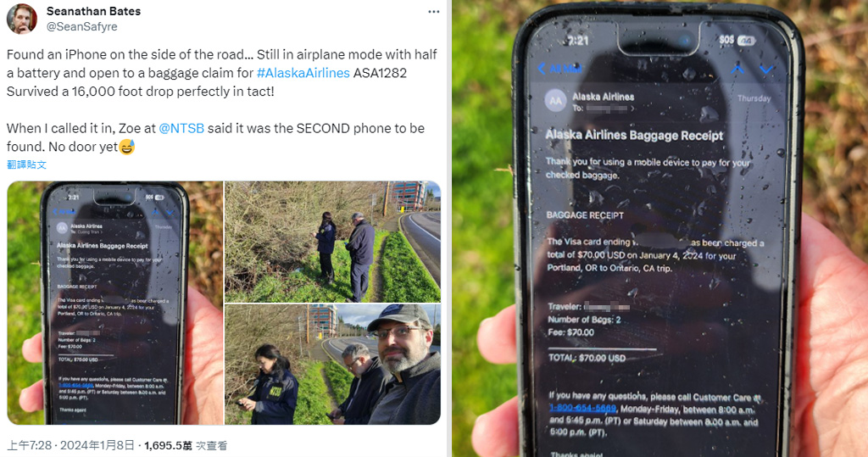Image resolution: width=868 pixels, height=457 pixels.
Task: Tap the 1-800-654-5669 customer care number
Action: (582, 409)
